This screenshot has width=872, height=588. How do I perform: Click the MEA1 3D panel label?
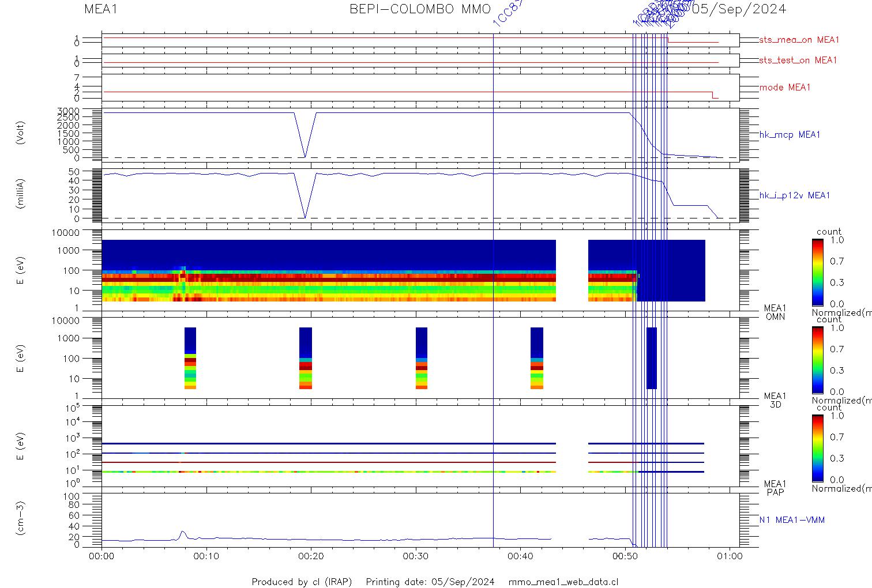(x=775, y=400)
